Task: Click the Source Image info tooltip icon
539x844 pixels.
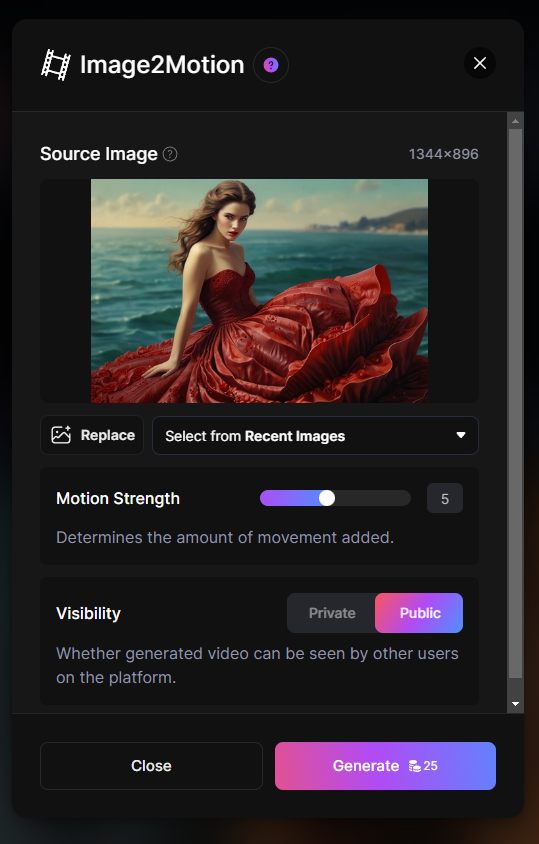Action: pos(170,154)
